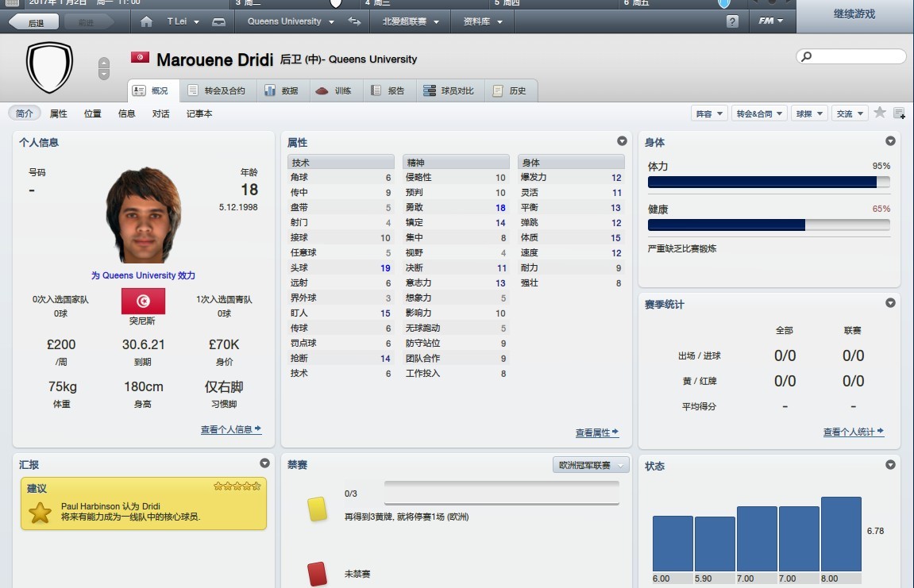Click the Tunisia flag beside the player name
This screenshot has width=914, height=588.
click(140, 57)
